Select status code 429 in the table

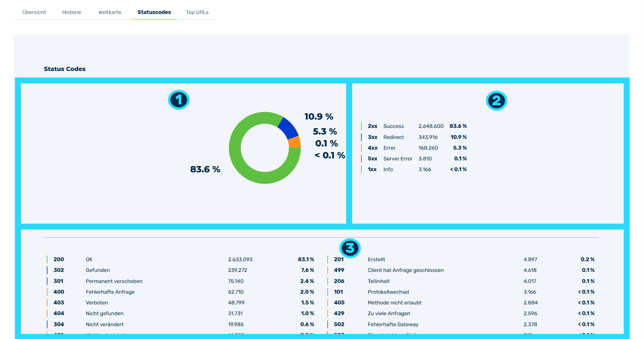click(339, 313)
